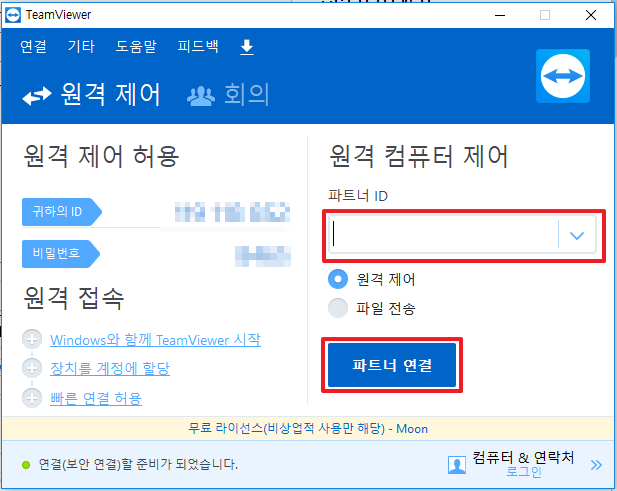Image resolution: width=617 pixels, height=491 pixels.
Task: Open 장치를 계정에 할당 link
Action: (110, 369)
